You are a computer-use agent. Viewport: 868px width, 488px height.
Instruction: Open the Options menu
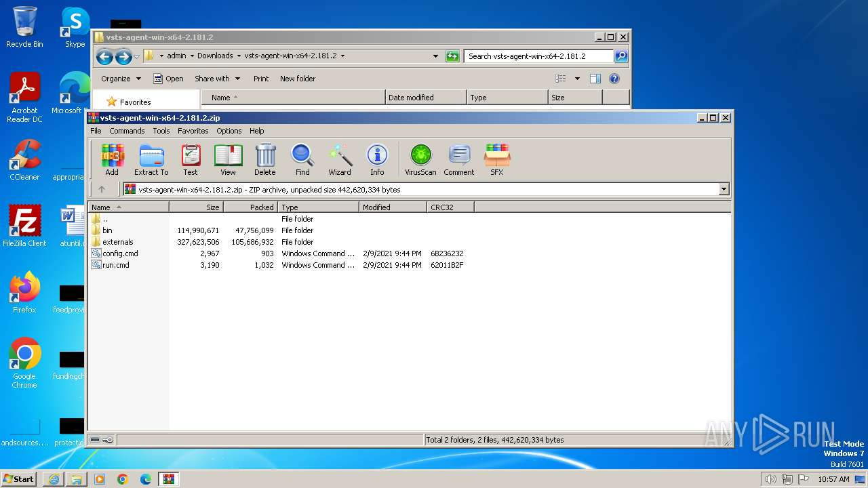229,131
